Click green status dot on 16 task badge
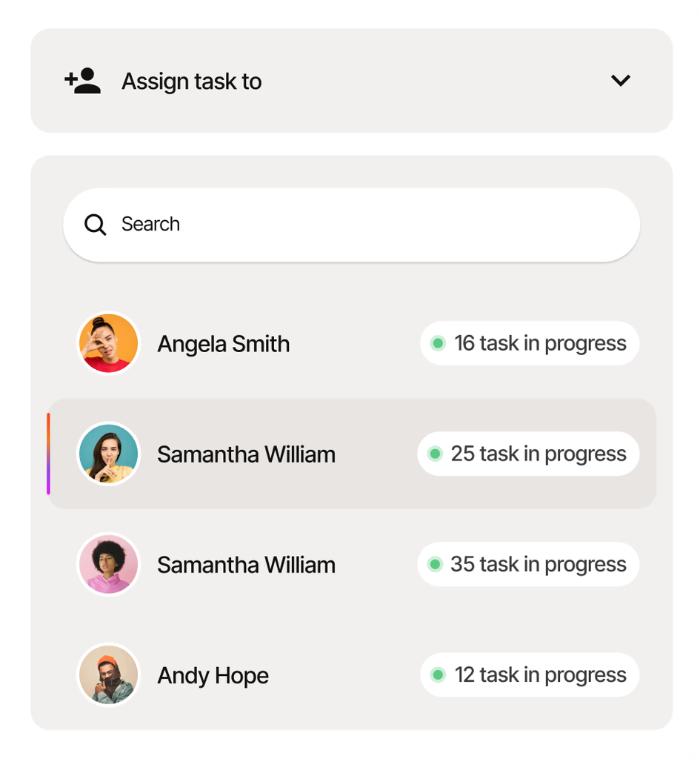 438,343
